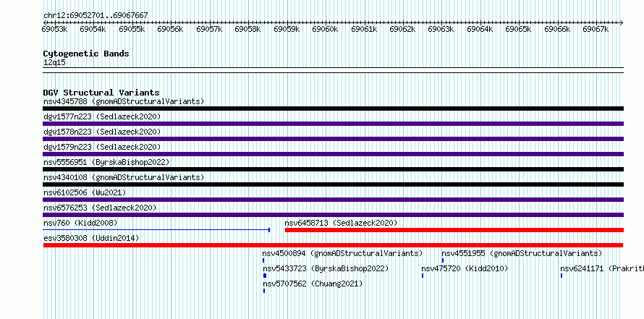The height and width of the screenshot is (319, 644).
Task: Click the DGV Structural Variants track title
Action: [101, 93]
